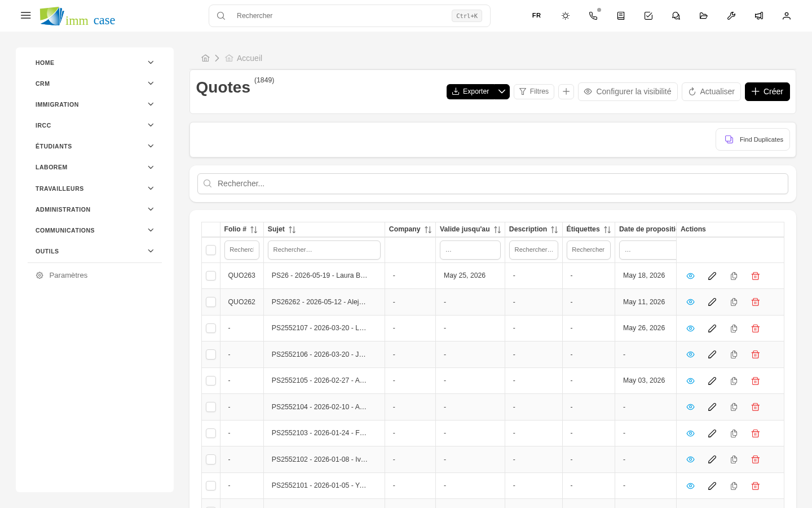The image size is (812, 508).
Task: Open the notes document icon in header
Action: (x=621, y=16)
